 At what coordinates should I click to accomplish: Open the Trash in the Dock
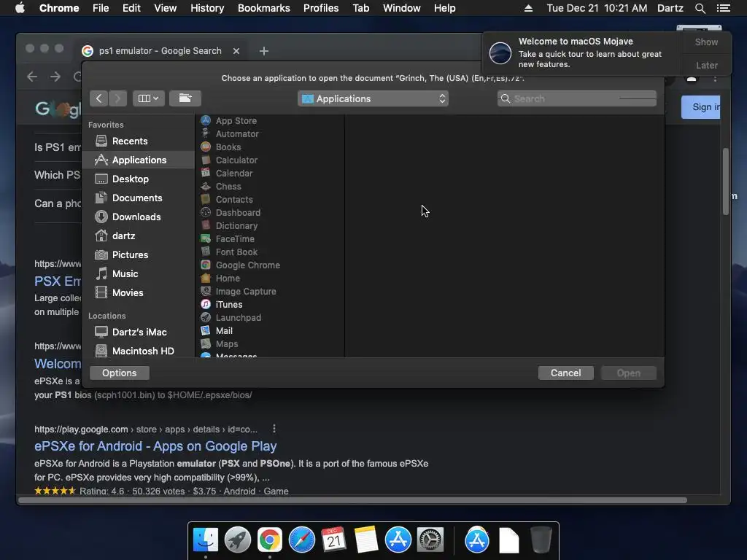(x=541, y=540)
